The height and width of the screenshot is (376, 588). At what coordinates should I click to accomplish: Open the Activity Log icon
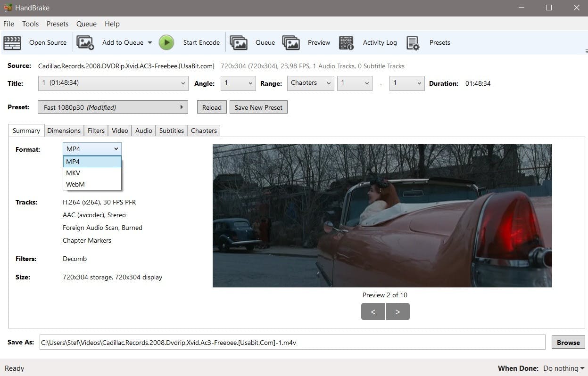(x=347, y=42)
